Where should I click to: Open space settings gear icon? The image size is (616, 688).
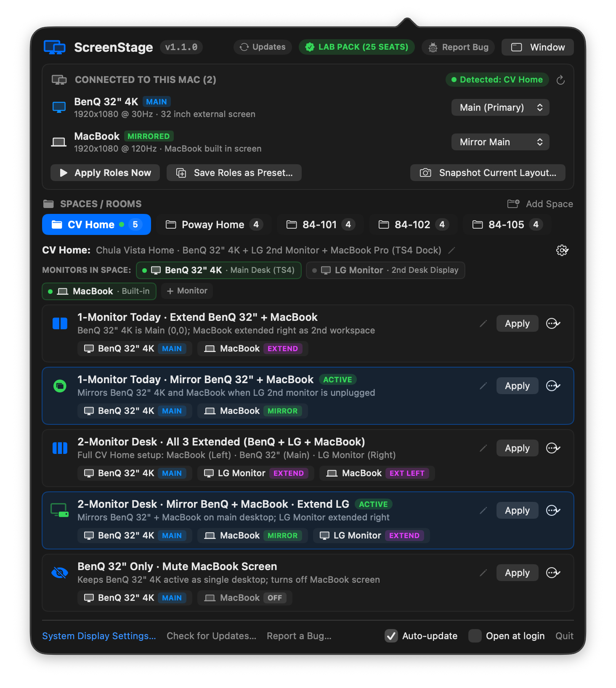click(x=562, y=251)
